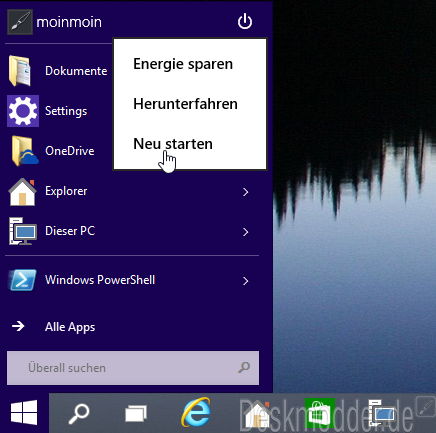Launch the Windows PowerShell icon
The height and width of the screenshot is (433, 436).
23,280
